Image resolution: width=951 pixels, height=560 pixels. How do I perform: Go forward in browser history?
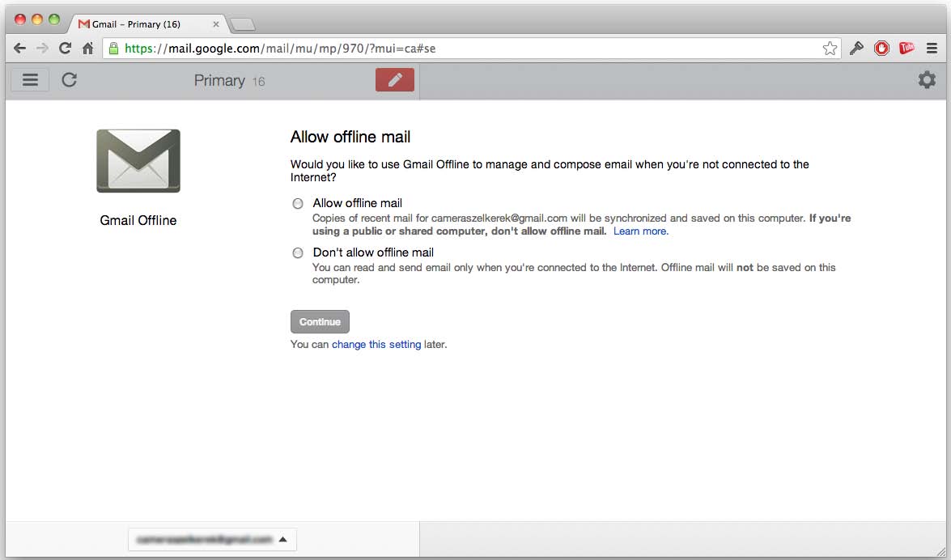coord(42,49)
